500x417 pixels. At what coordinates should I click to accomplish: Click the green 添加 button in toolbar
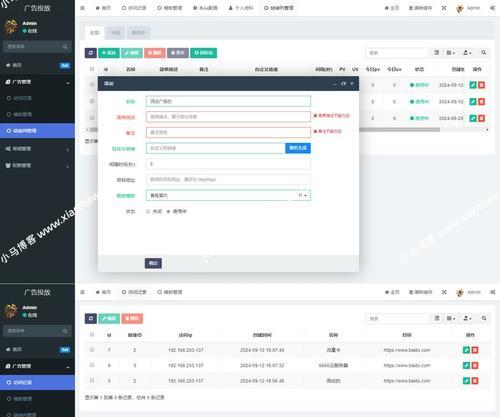click(109, 53)
